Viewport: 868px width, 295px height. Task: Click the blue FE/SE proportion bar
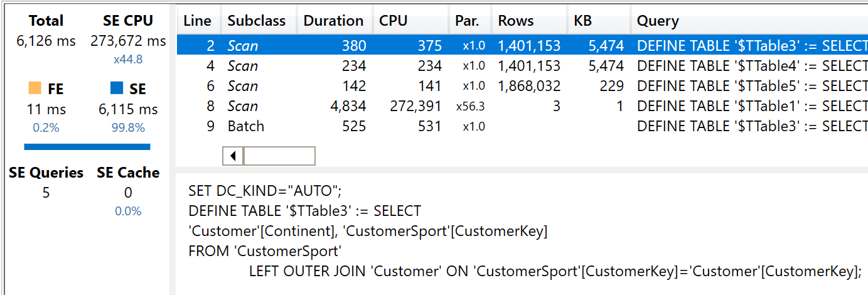[x=87, y=147]
